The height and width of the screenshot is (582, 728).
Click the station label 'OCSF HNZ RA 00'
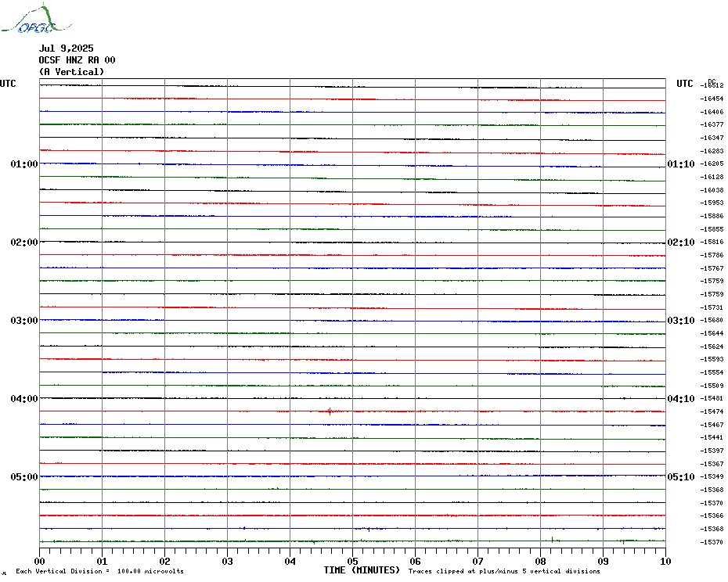pos(77,60)
